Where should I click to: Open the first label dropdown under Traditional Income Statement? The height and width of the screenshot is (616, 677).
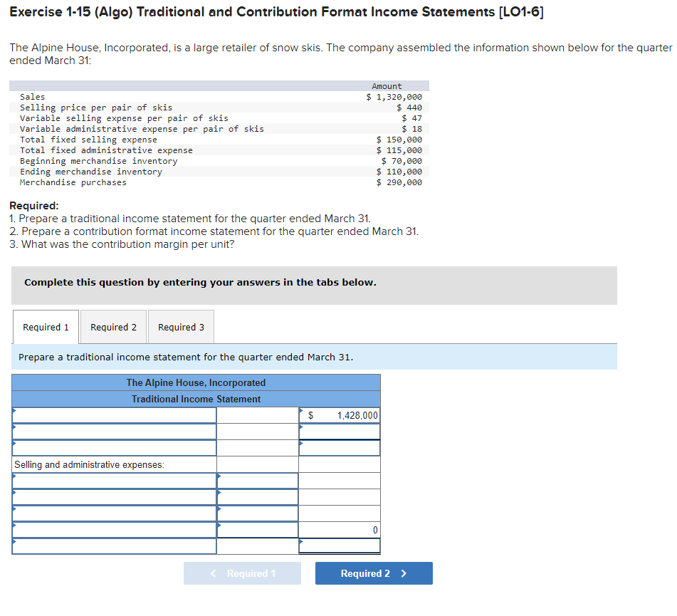tap(114, 415)
